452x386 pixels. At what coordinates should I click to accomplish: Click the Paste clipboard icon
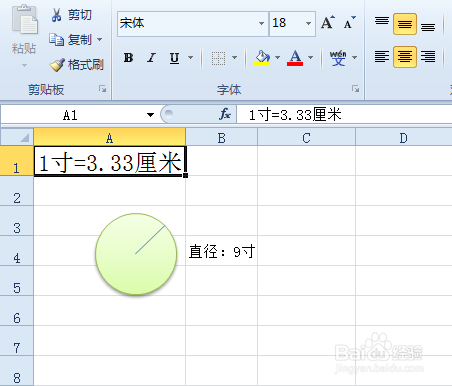click(x=24, y=20)
